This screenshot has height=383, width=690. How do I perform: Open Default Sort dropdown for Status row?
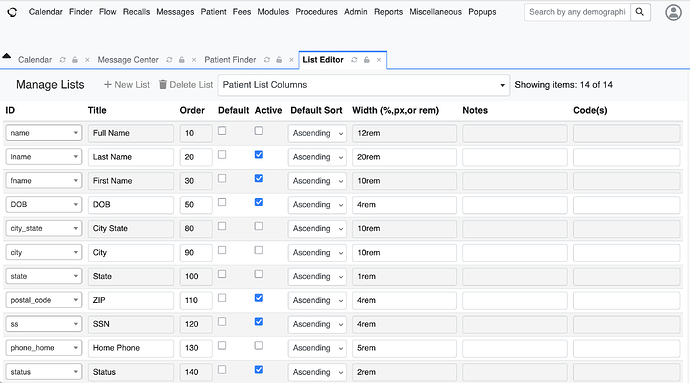317,372
